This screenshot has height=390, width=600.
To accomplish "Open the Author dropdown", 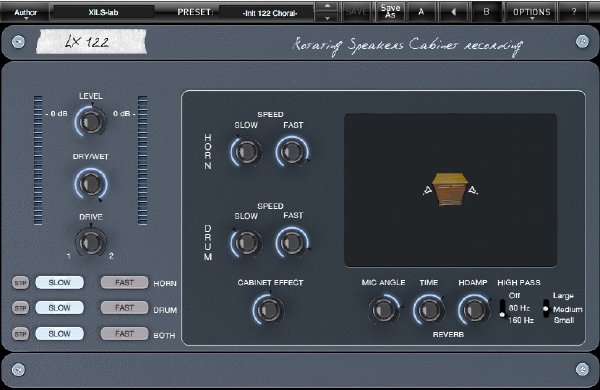I will [25, 13].
